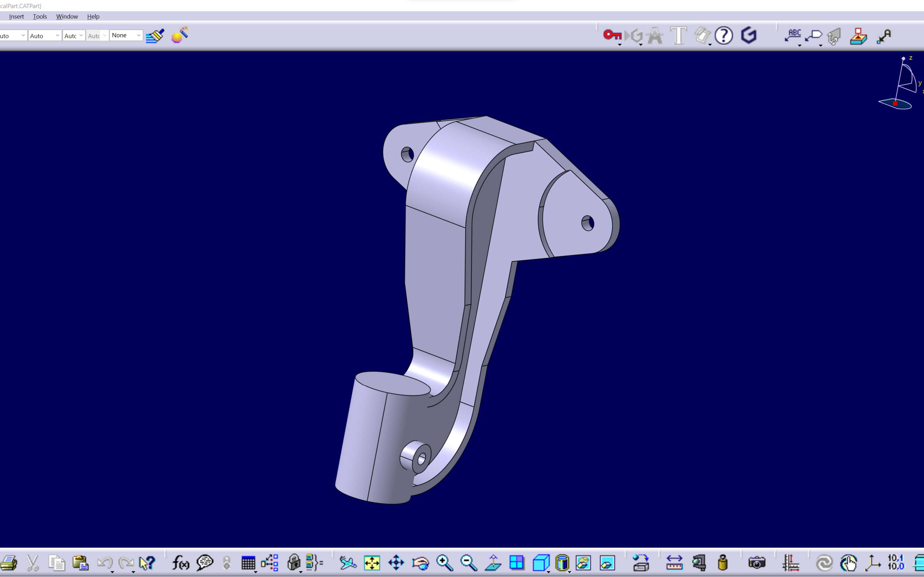Toggle the Hide/Show icon

pyautogui.click(x=583, y=563)
